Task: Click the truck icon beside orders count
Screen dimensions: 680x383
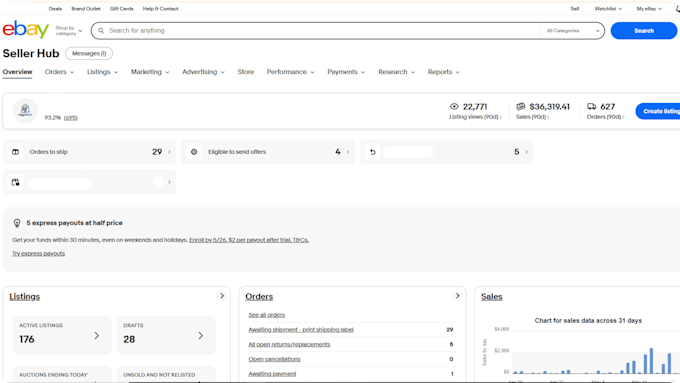Action: pos(592,106)
